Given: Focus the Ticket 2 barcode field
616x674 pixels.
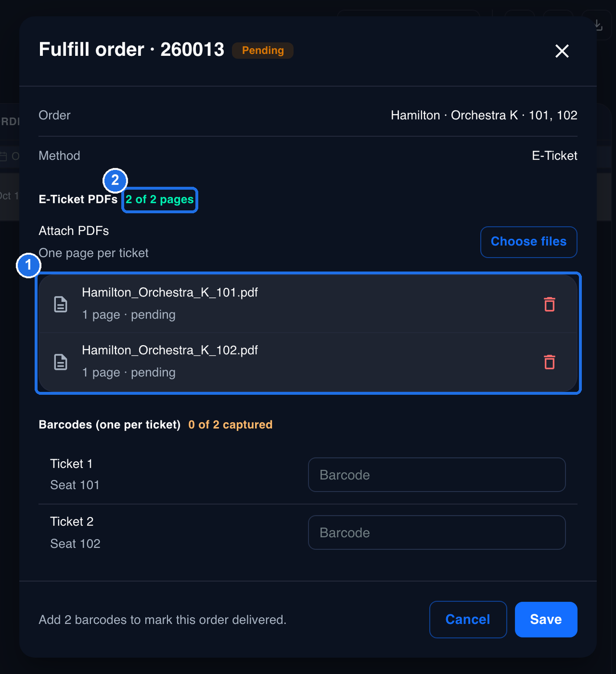Looking at the screenshot, I should [x=437, y=532].
